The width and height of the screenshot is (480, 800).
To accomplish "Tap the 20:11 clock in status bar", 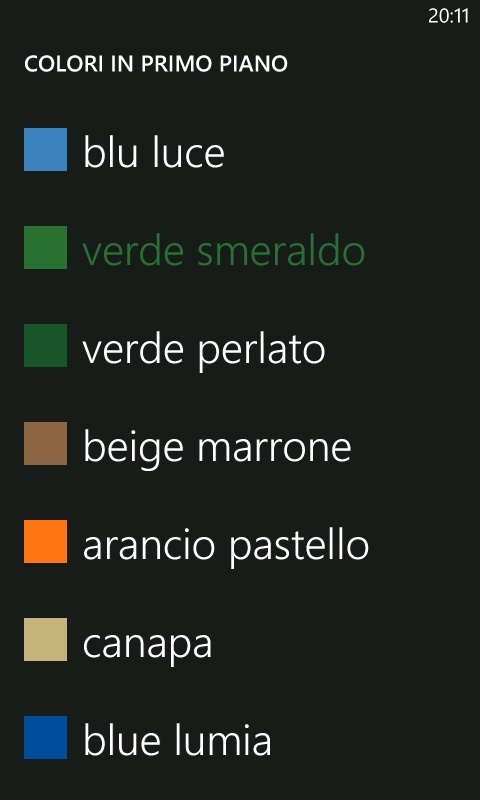I will (448, 16).
